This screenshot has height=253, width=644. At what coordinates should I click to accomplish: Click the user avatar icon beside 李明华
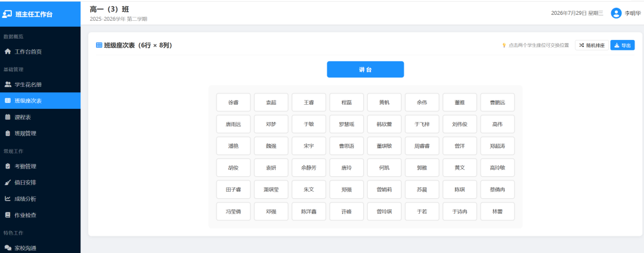616,13
